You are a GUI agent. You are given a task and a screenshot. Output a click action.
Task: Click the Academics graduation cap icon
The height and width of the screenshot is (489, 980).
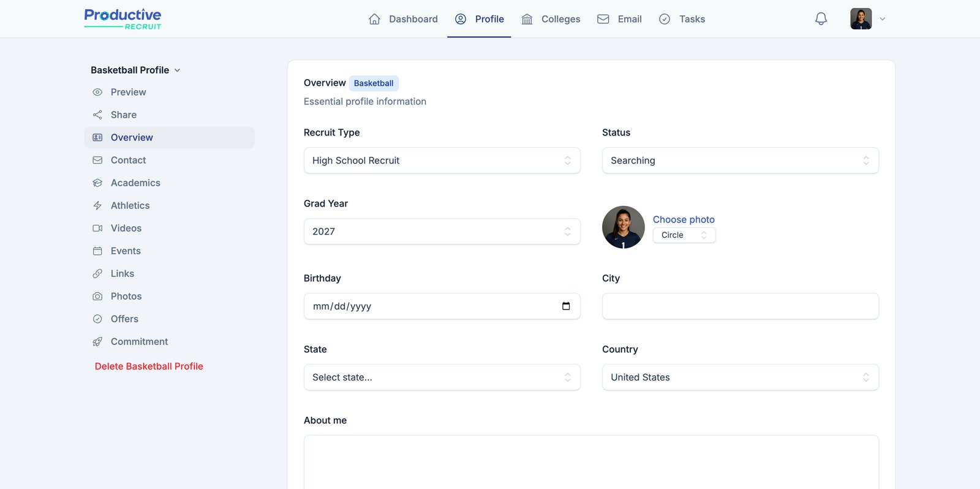(97, 183)
